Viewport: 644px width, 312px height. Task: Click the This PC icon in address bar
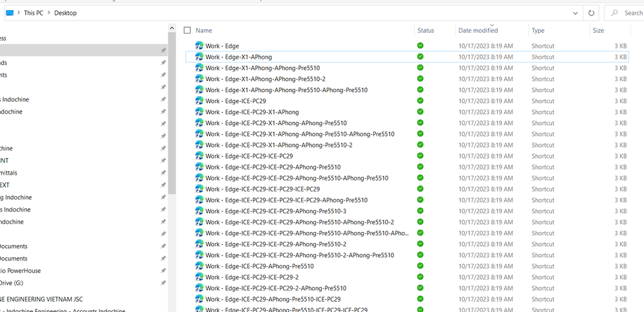click(10, 13)
